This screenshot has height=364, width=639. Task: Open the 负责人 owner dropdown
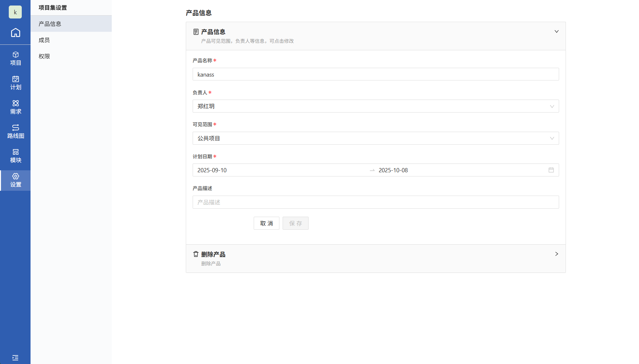376,106
